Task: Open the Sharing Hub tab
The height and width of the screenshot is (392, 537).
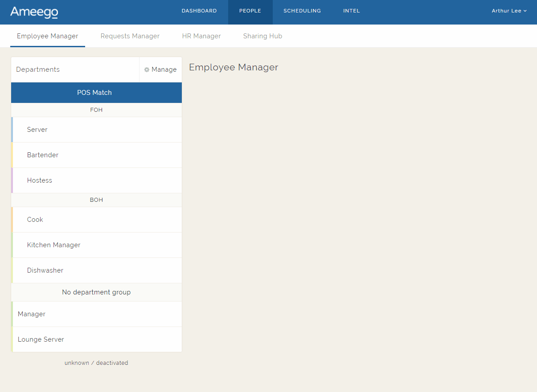Action: tap(262, 36)
